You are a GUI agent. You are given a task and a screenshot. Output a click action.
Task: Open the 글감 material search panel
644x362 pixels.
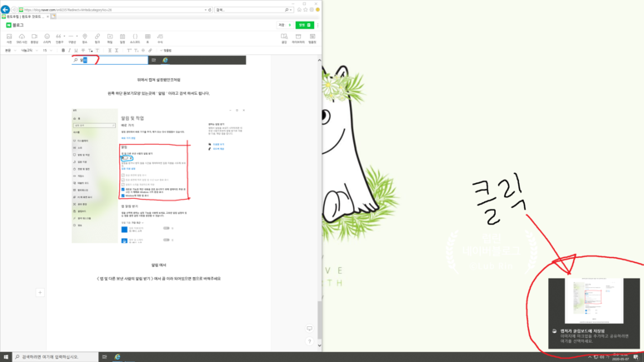[284, 38]
